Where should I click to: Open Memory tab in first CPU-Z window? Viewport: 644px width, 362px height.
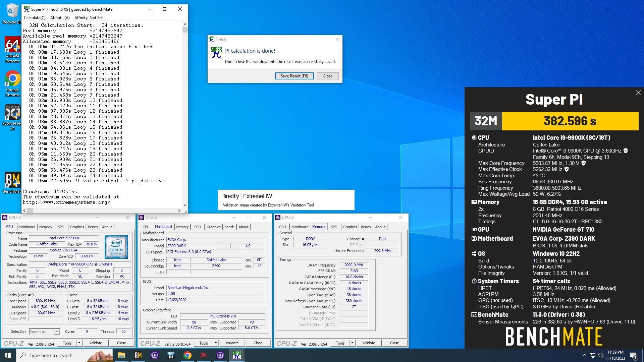tap(46, 227)
